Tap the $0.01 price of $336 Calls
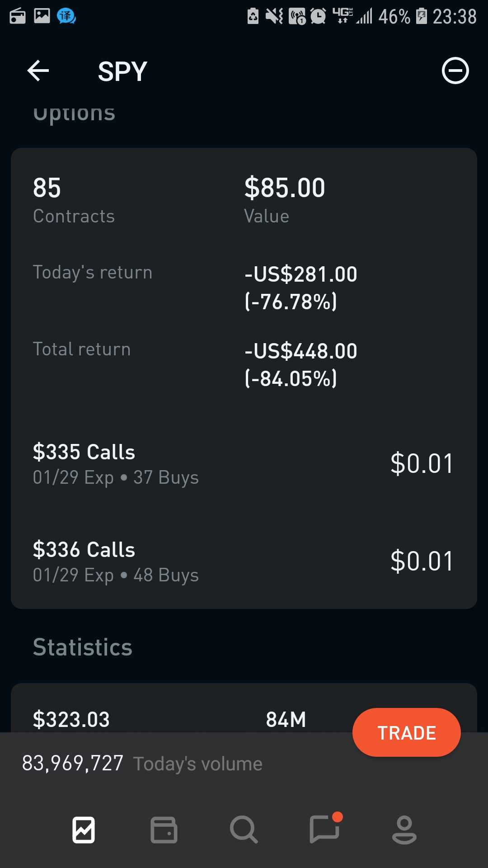Viewport: 488px width, 868px height. point(422,561)
